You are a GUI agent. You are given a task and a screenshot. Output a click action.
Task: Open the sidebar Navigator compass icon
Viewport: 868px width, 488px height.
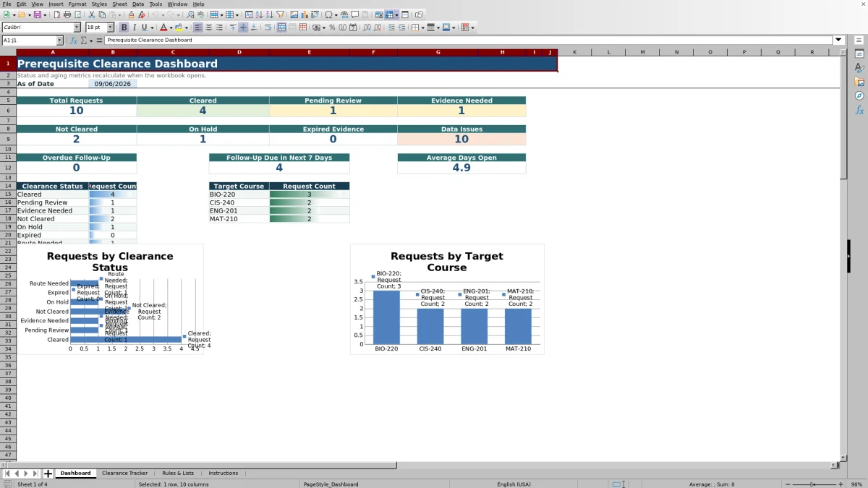click(859, 95)
